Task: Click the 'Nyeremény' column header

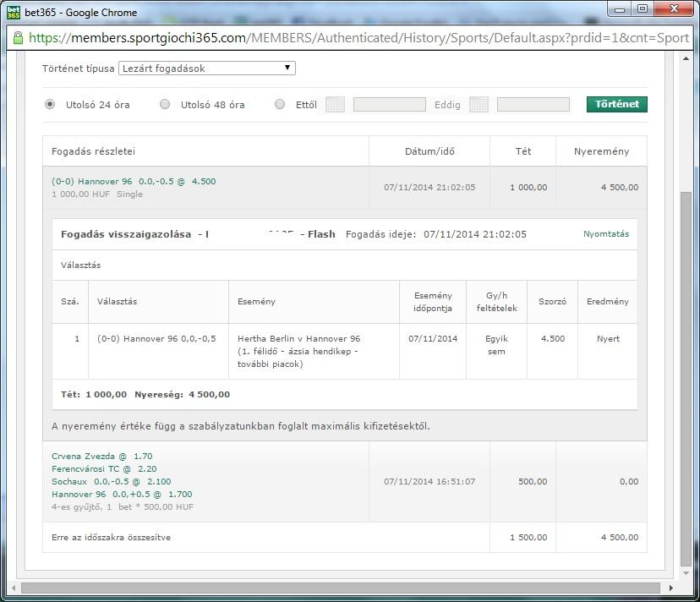Action: click(x=601, y=151)
